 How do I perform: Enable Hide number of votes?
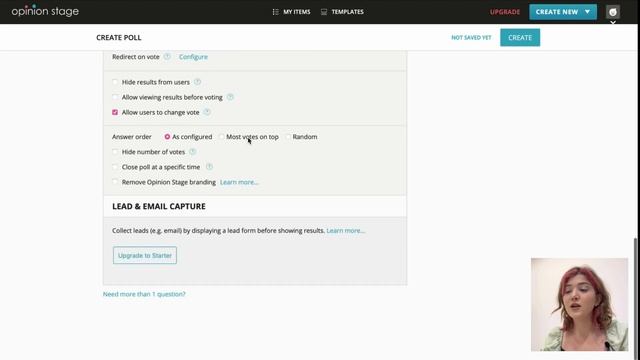click(115, 152)
